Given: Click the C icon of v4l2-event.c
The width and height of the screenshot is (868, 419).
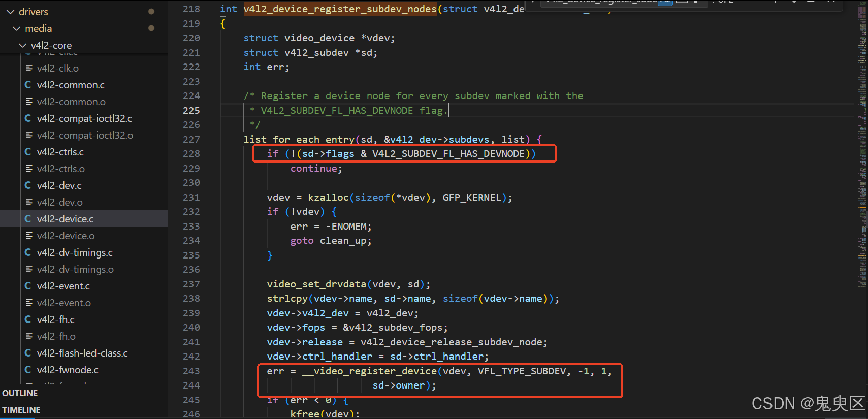Looking at the screenshot, I should 28,286.
